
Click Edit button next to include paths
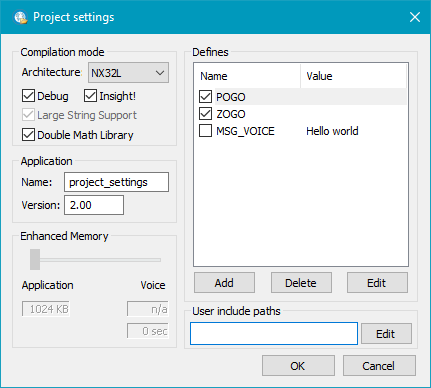click(386, 333)
